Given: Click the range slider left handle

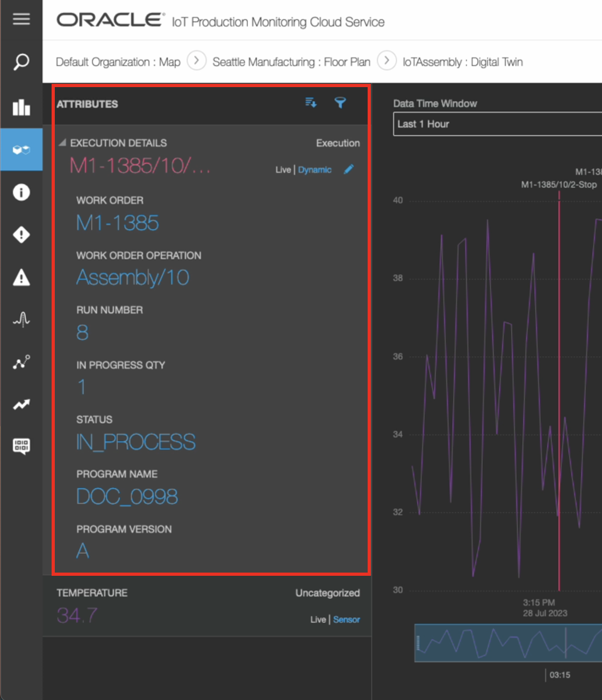Looking at the screenshot, I should click(x=418, y=642).
